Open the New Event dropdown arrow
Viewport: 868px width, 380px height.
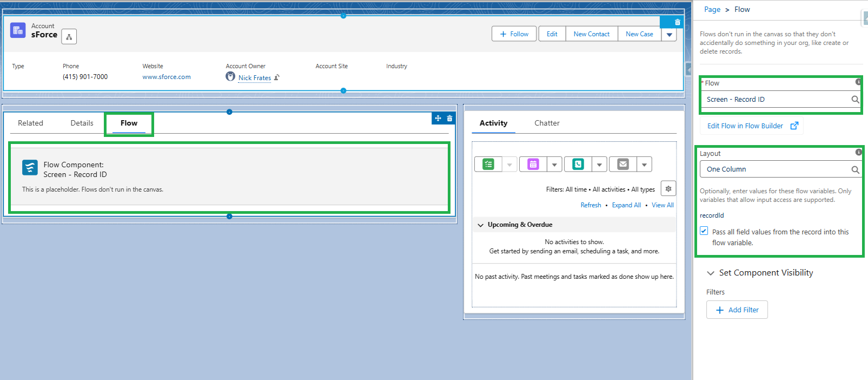(554, 165)
